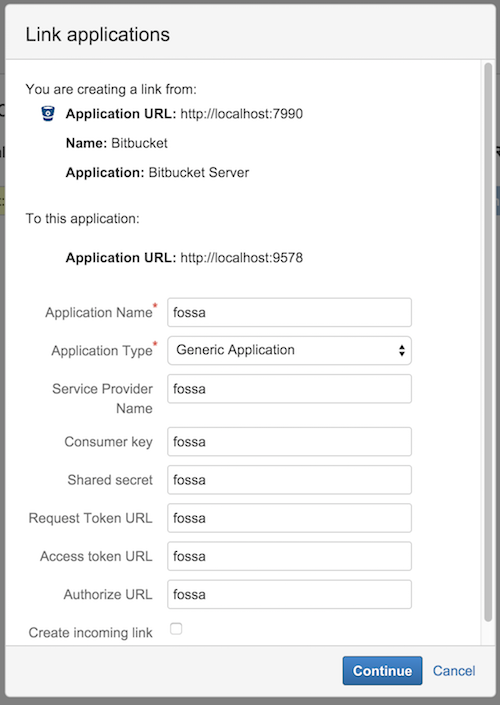Cancel the Link applications dialog
The height and width of the screenshot is (705, 500).
coord(454,670)
